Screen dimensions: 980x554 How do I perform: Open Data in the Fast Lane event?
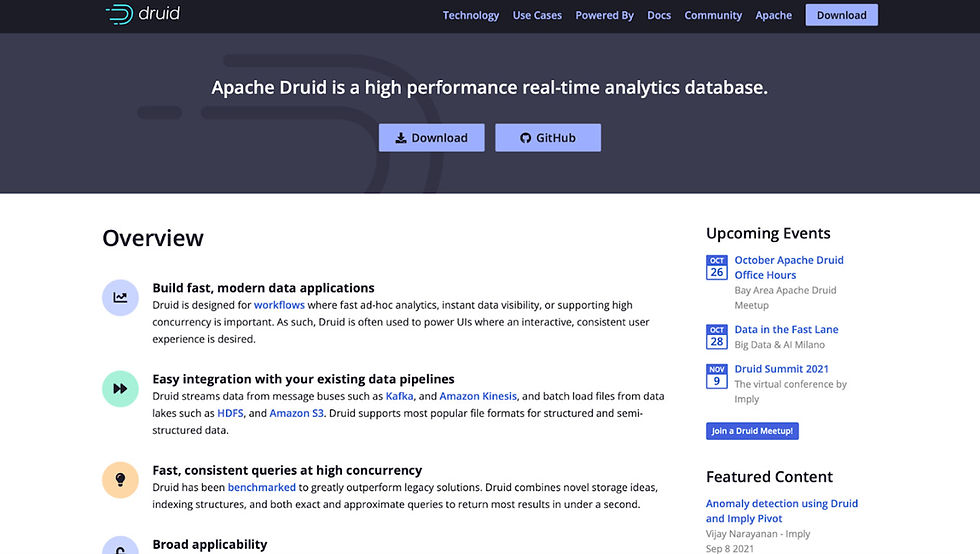pos(786,330)
